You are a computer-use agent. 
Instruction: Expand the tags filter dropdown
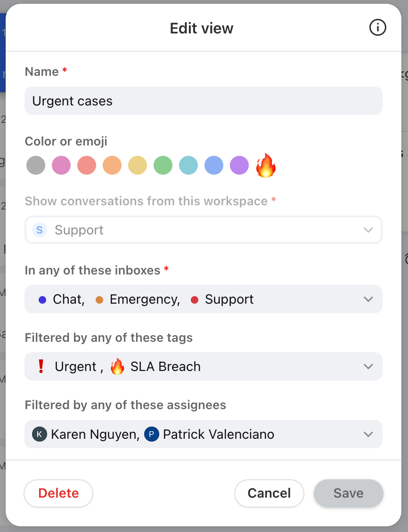click(204, 366)
